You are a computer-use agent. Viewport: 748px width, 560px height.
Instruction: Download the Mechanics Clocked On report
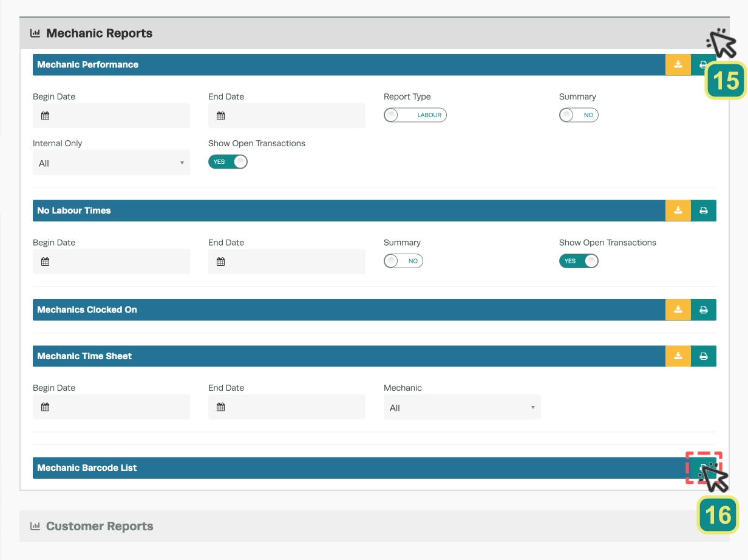pos(678,309)
